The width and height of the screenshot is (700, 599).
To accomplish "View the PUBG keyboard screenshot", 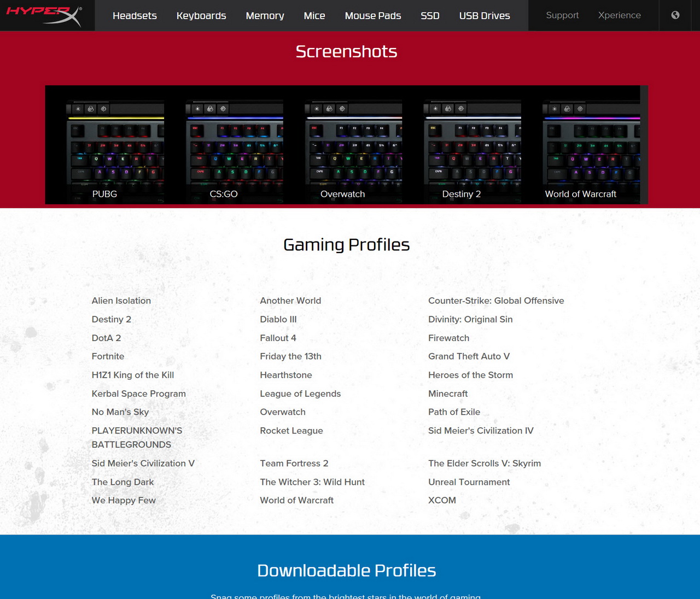I will tap(104, 145).
